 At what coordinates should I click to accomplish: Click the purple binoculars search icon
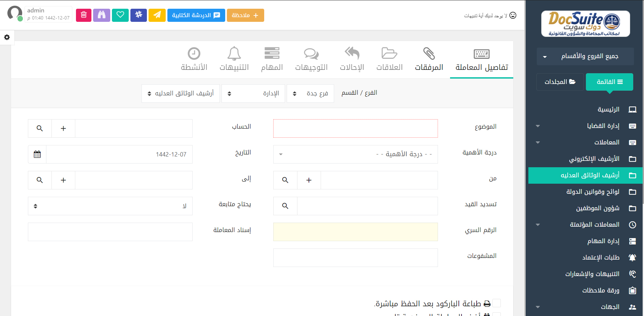(102, 15)
